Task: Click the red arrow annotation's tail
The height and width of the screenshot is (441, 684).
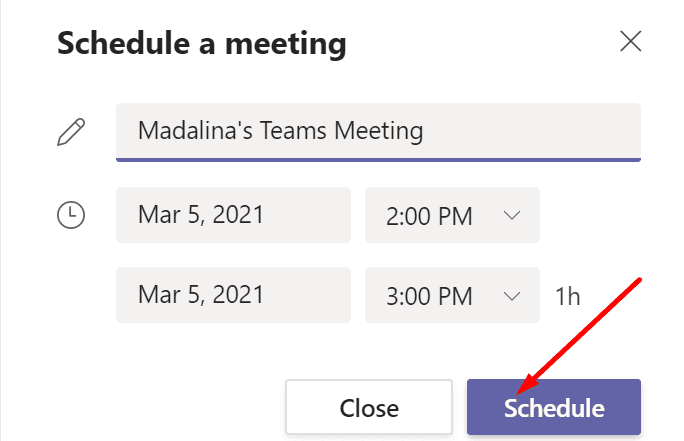Action: [x=638, y=281]
